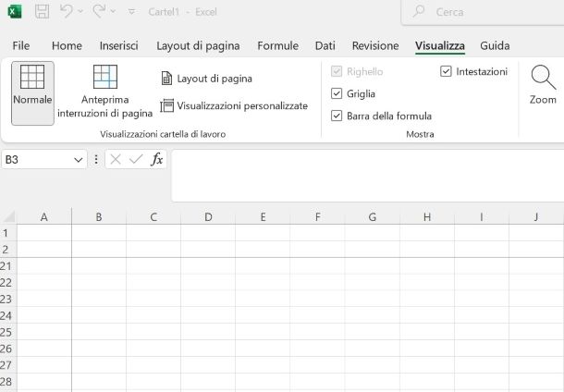Select column H header
Viewport: 564px width, 392px height.
click(427, 217)
